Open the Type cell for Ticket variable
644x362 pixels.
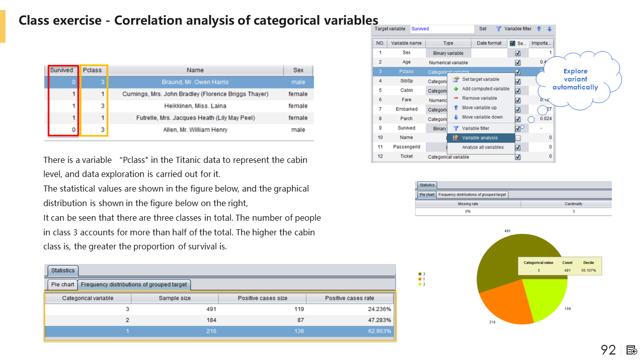(448, 157)
